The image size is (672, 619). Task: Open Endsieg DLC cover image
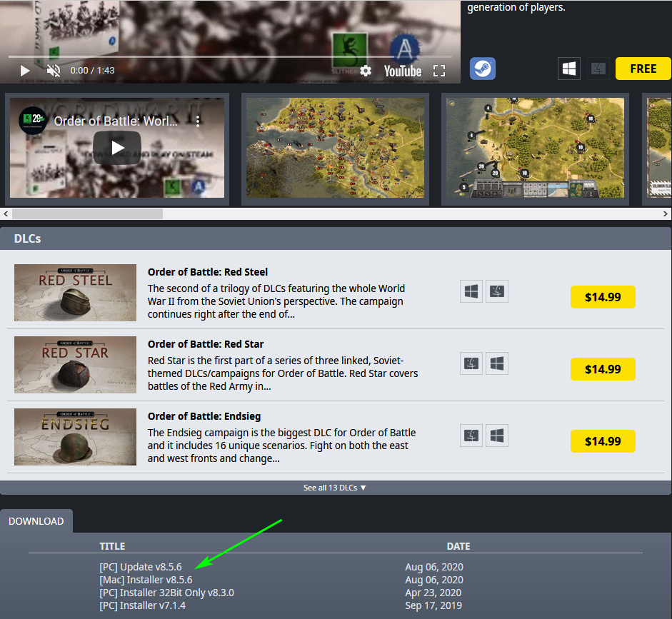75,437
